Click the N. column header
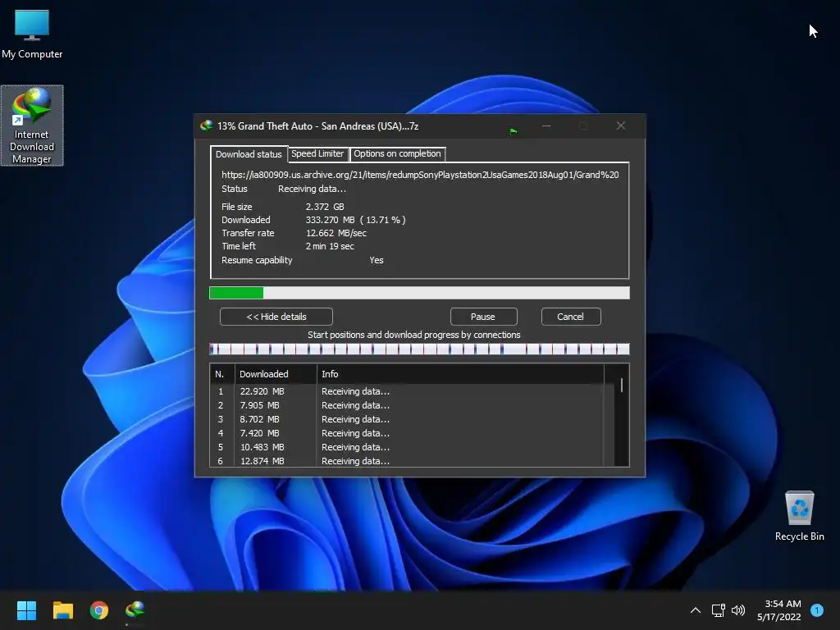This screenshot has height=630, width=840. (x=221, y=374)
